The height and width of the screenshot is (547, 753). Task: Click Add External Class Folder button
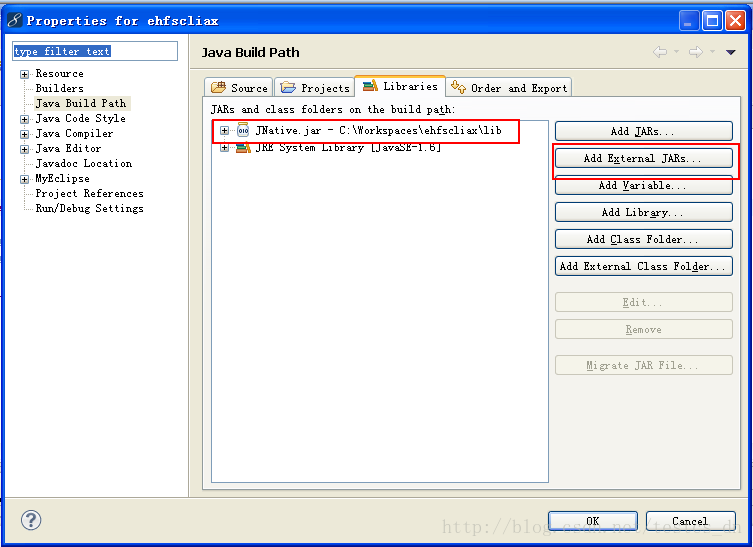(644, 266)
